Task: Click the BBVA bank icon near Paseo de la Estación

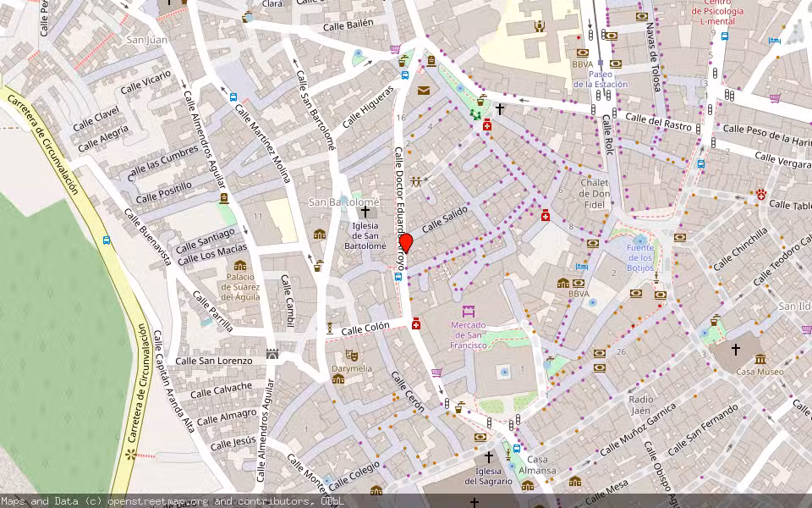Action: [583, 53]
